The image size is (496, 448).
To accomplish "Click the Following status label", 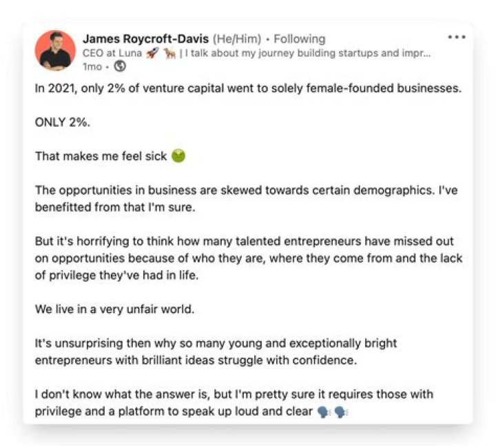I will point(299,39).
